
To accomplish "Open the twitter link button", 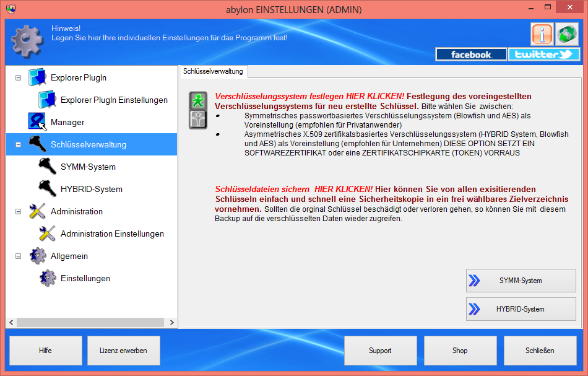I will tap(544, 55).
